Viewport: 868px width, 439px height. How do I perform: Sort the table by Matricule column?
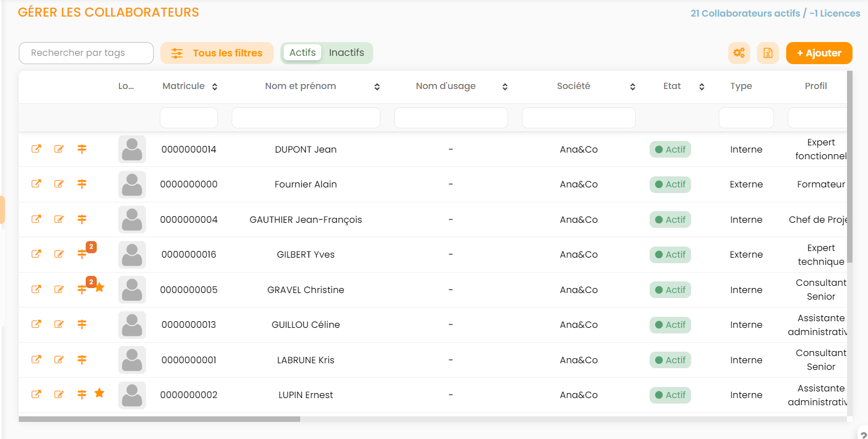tap(215, 87)
